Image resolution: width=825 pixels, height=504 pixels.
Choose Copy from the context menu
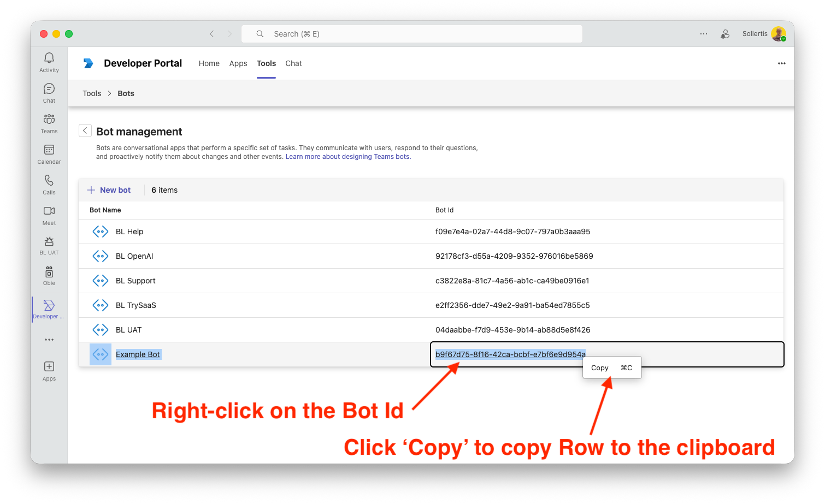612,368
